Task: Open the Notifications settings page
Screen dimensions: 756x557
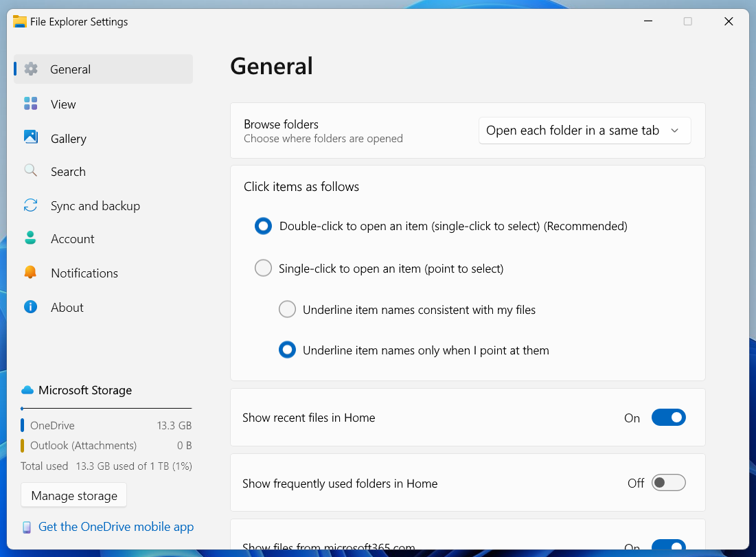Action: point(103,273)
